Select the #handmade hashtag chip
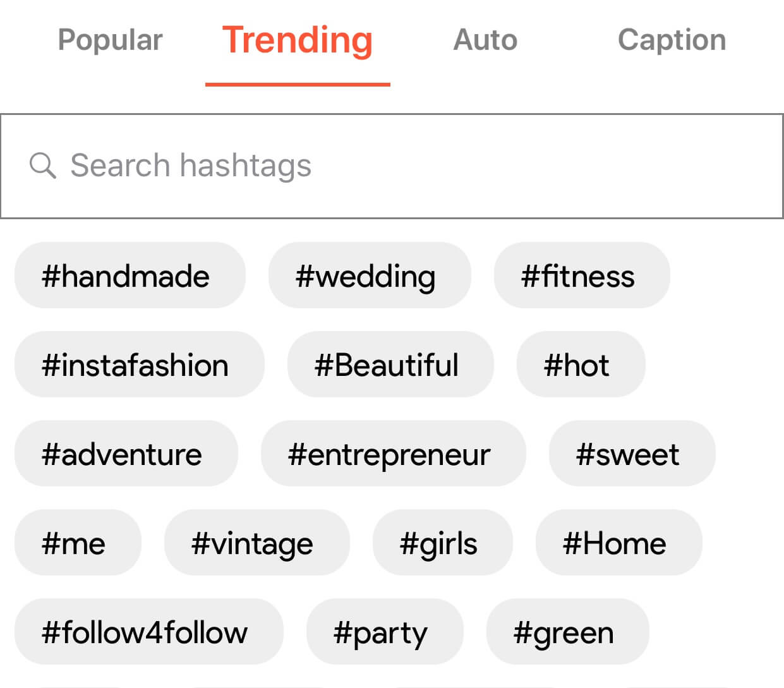Viewport: 784px width, 688px height. pos(130,275)
